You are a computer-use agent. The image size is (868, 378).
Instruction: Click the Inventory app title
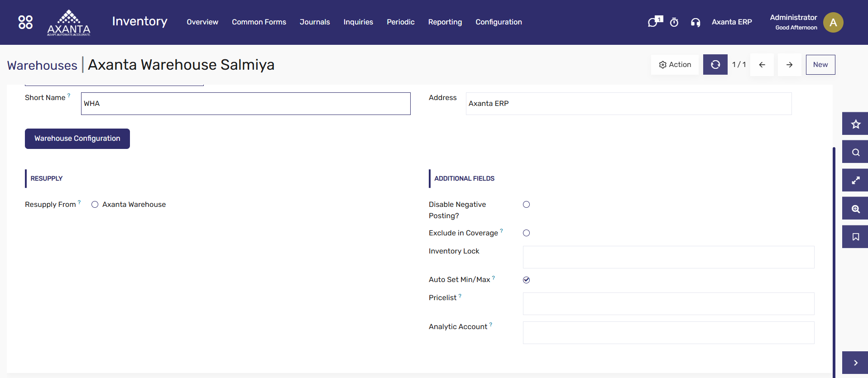tap(139, 21)
